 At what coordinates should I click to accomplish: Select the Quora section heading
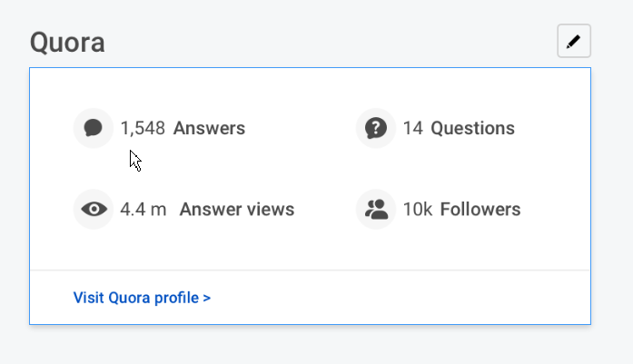coord(67,42)
